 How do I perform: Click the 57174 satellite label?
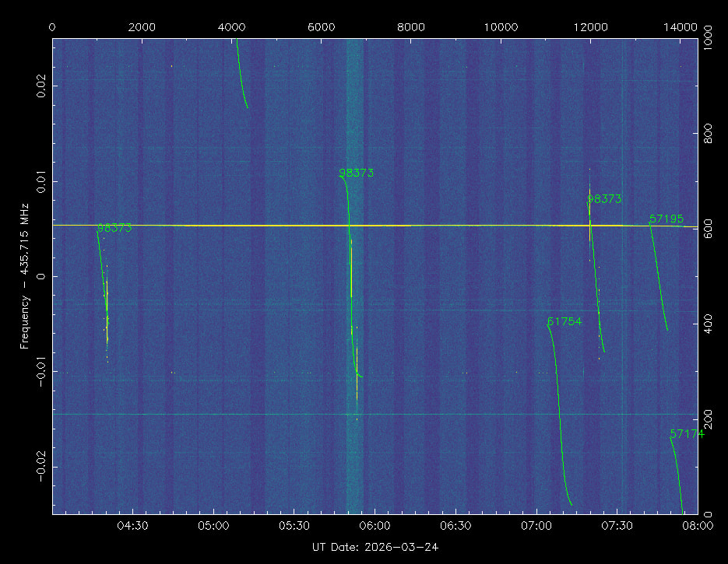(x=687, y=434)
